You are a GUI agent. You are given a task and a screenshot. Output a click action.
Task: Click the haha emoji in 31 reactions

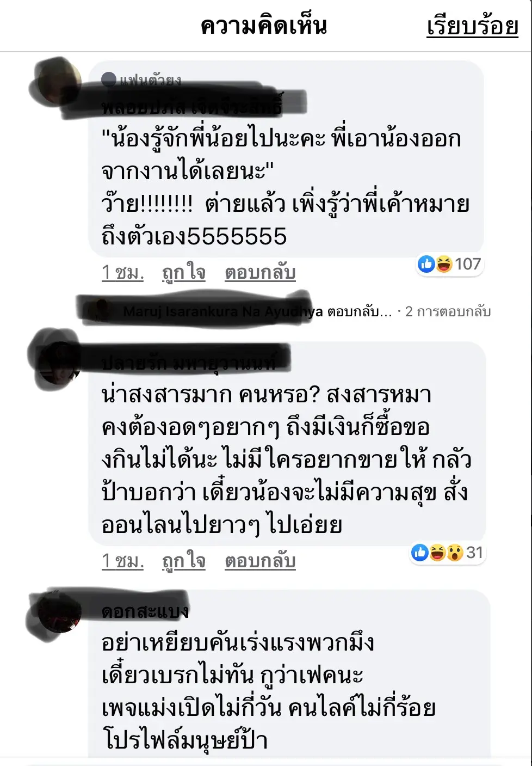[437, 553]
